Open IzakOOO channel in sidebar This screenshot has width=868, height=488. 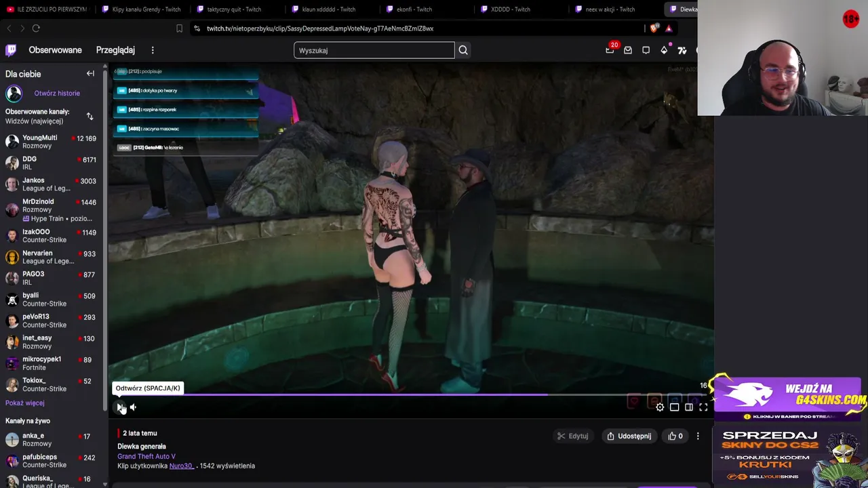click(51, 236)
